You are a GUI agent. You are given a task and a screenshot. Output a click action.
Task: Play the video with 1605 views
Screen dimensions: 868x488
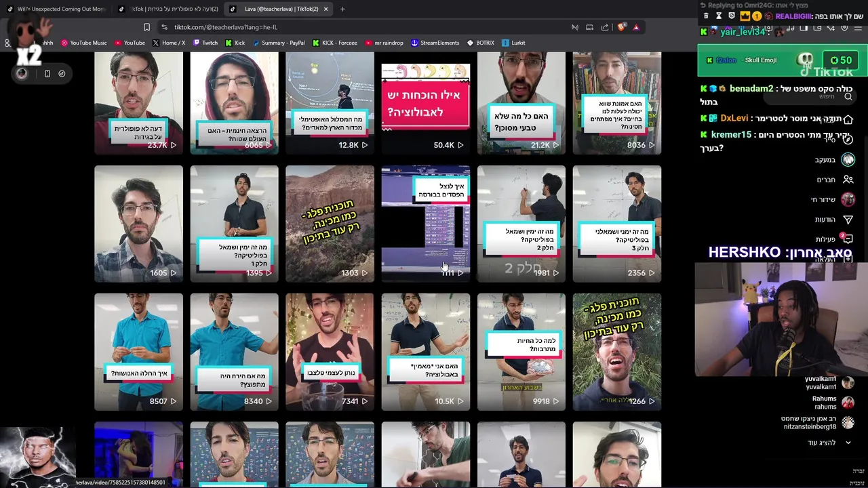tap(138, 224)
